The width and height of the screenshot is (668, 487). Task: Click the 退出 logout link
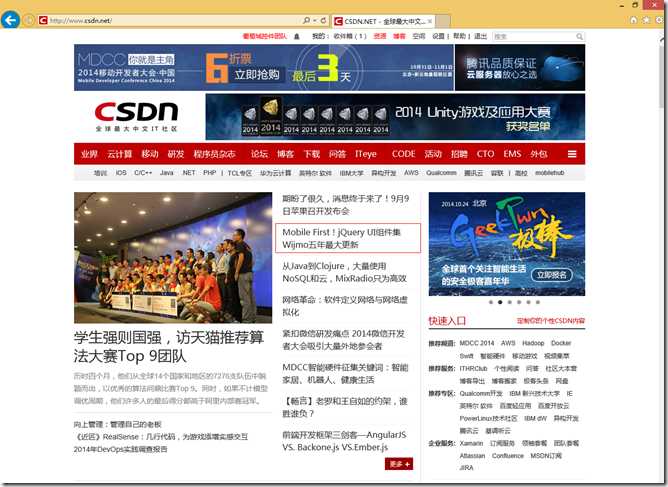[x=481, y=36]
